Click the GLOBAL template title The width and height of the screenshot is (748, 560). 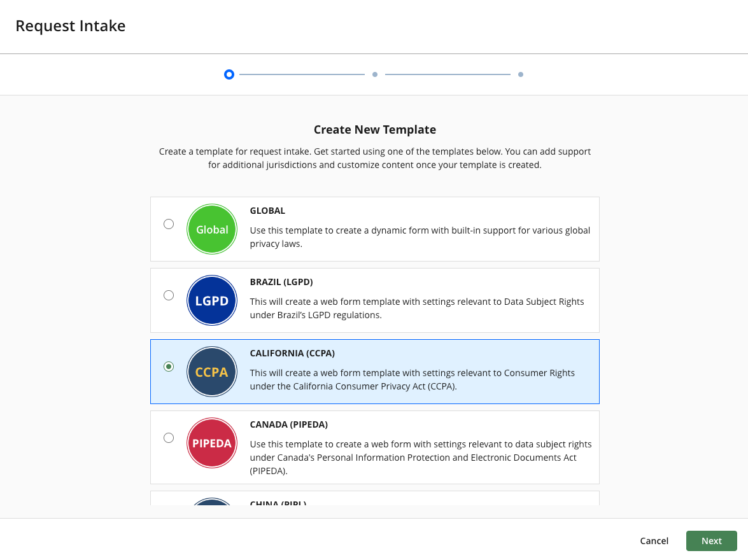tap(267, 211)
